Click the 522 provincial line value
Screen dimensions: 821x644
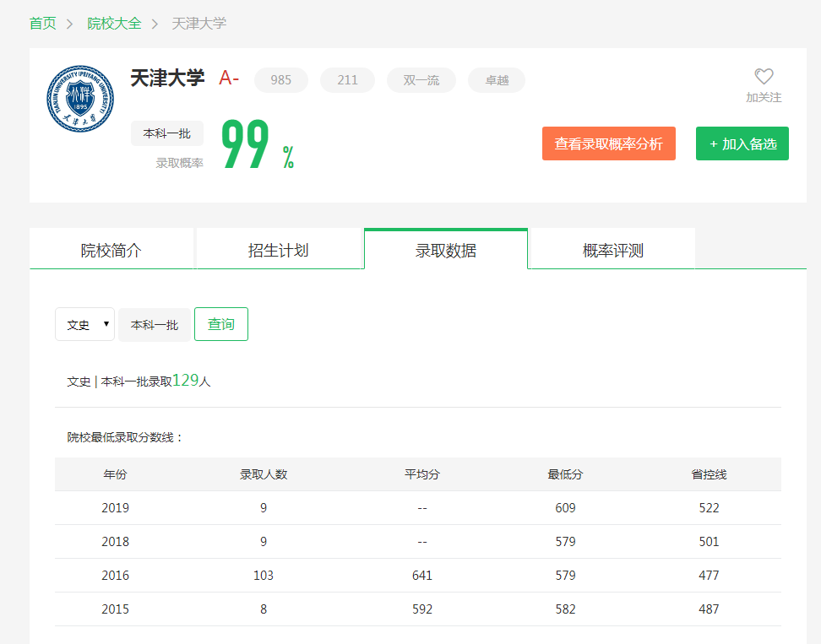tap(709, 508)
